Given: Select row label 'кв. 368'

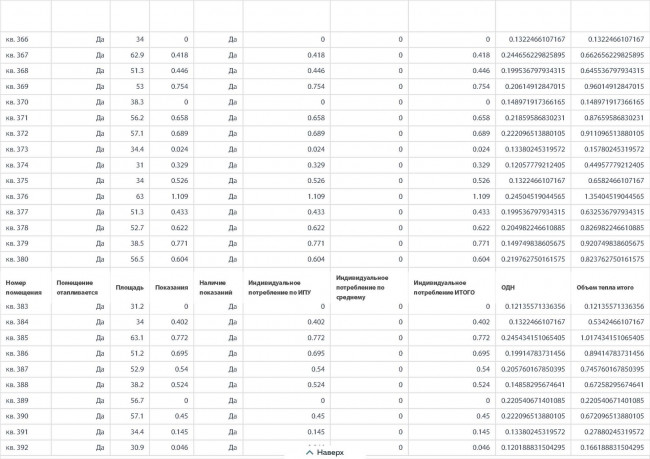Looking at the screenshot, I should [x=17, y=71].
